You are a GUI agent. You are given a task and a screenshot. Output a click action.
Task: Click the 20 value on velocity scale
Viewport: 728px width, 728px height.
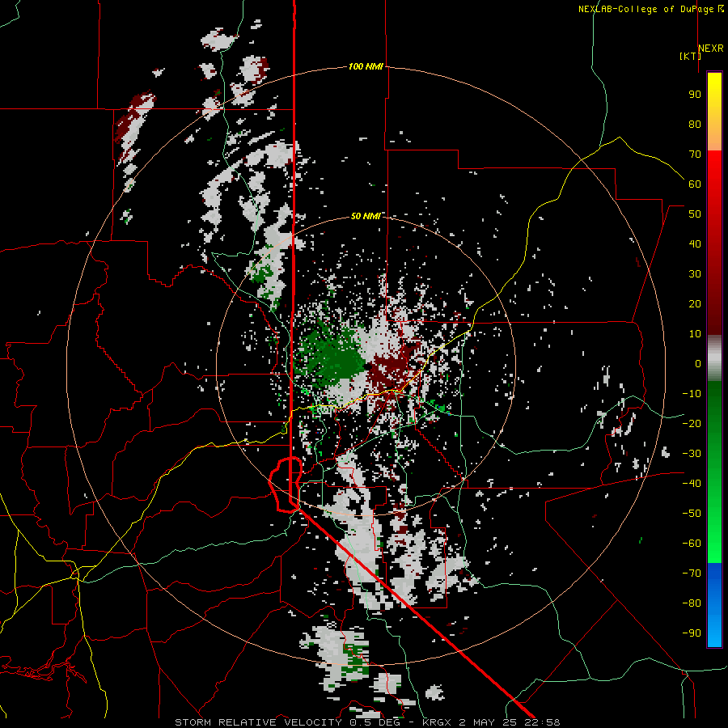(x=695, y=303)
